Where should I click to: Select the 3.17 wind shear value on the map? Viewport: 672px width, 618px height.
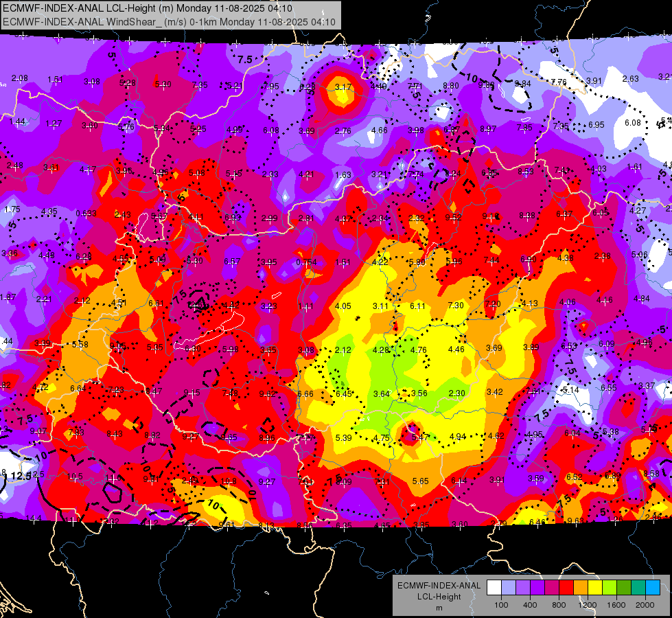click(x=343, y=87)
